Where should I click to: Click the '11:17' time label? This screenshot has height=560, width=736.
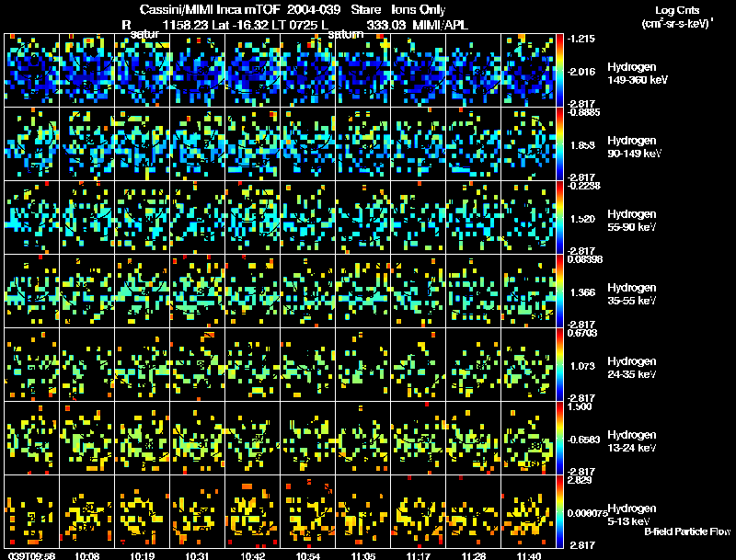(x=419, y=555)
